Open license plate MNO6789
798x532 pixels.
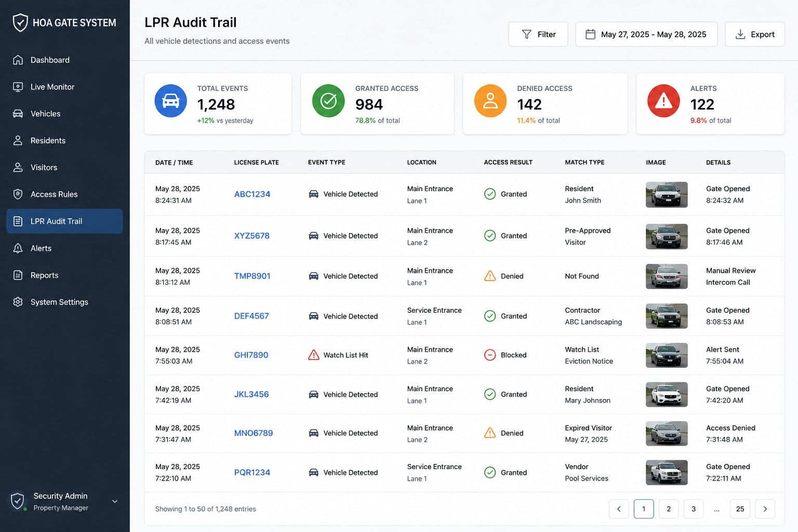click(254, 433)
